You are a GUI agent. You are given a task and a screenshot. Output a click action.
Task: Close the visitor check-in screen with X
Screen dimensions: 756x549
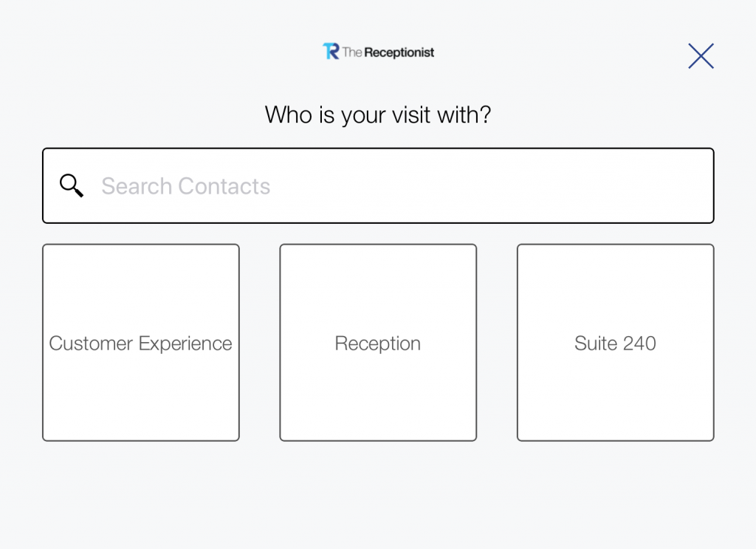click(x=701, y=56)
